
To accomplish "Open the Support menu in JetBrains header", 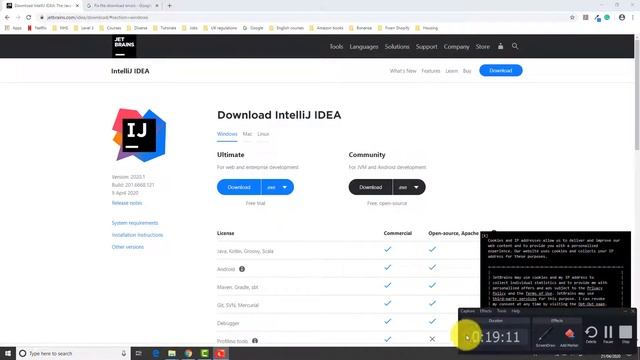I will click(427, 47).
